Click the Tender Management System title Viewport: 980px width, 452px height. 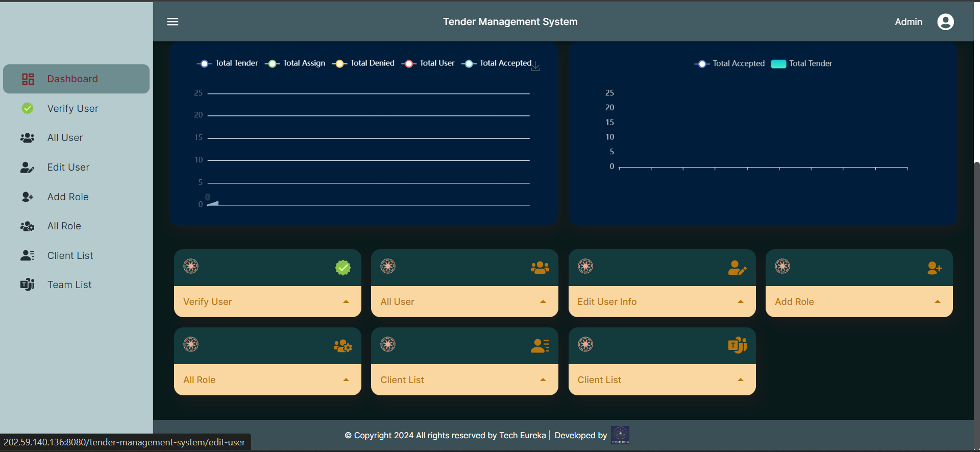pyautogui.click(x=510, y=21)
